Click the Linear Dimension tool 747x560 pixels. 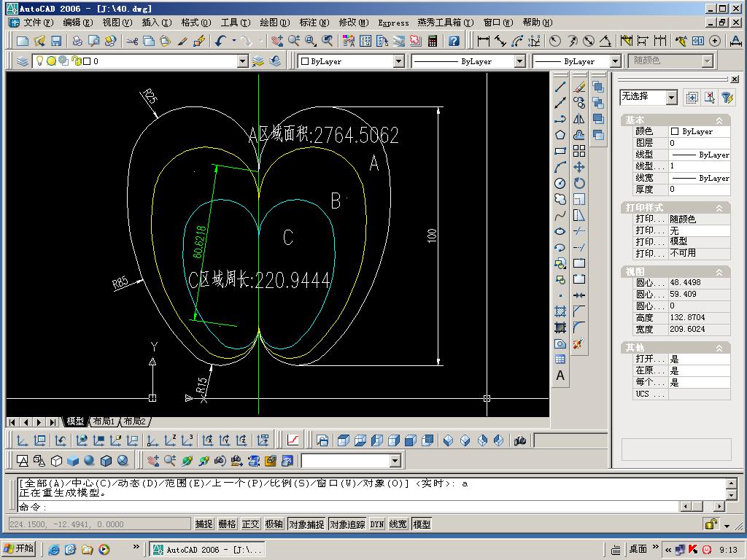[x=483, y=41]
